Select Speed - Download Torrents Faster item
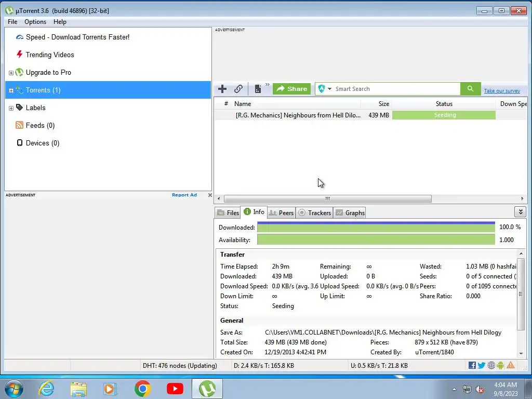 pos(78,37)
